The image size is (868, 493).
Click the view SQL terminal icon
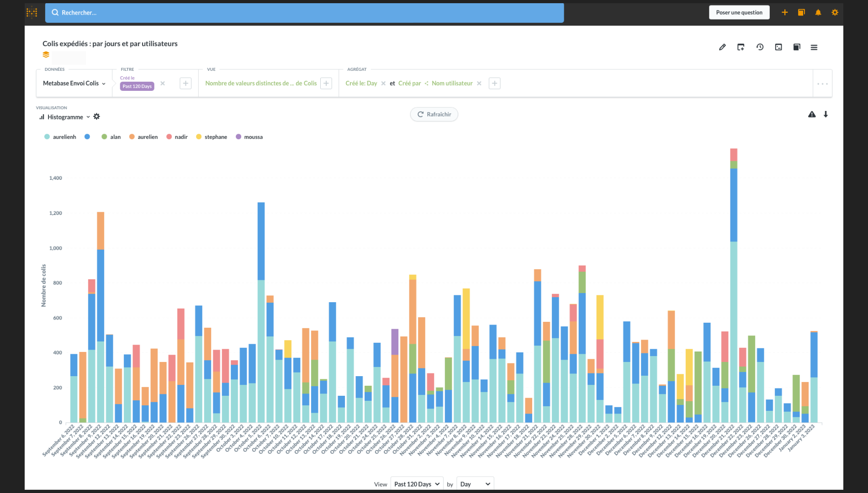coord(778,47)
